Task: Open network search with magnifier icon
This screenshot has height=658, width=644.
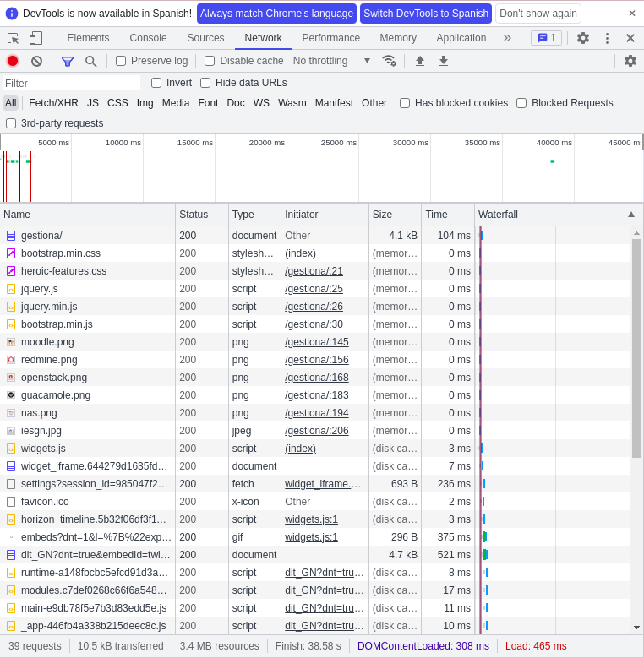Action: 90,61
